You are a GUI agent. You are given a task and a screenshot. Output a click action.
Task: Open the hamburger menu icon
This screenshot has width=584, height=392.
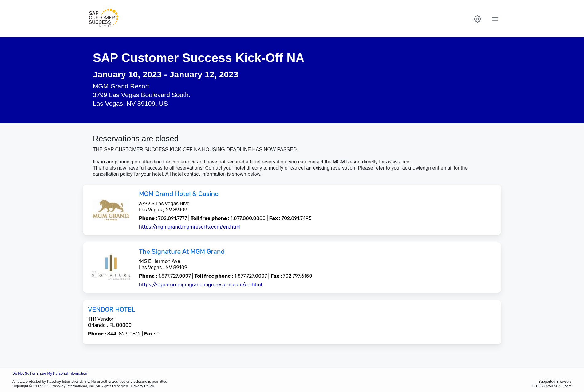pyautogui.click(x=495, y=19)
